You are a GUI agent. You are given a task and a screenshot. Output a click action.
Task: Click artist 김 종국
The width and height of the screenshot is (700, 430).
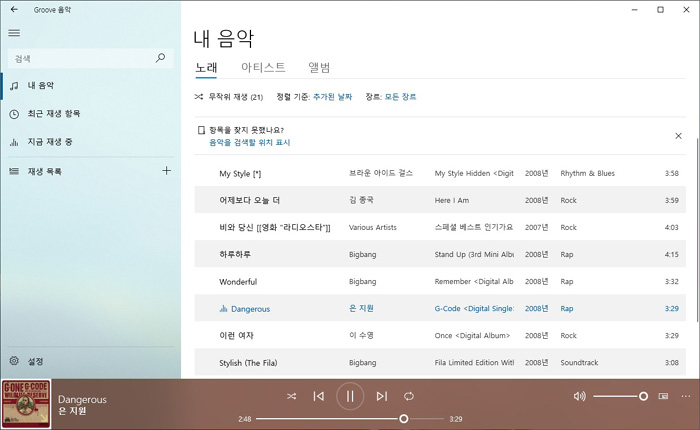(361, 200)
